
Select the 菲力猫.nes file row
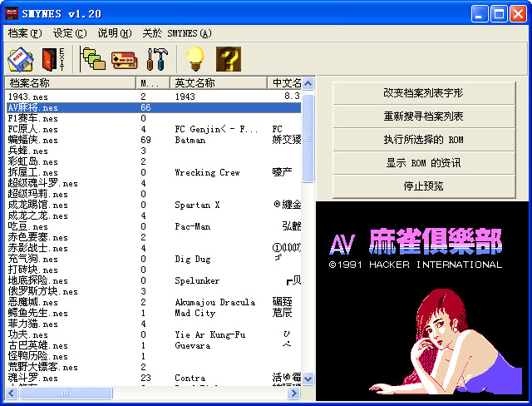tap(153, 324)
